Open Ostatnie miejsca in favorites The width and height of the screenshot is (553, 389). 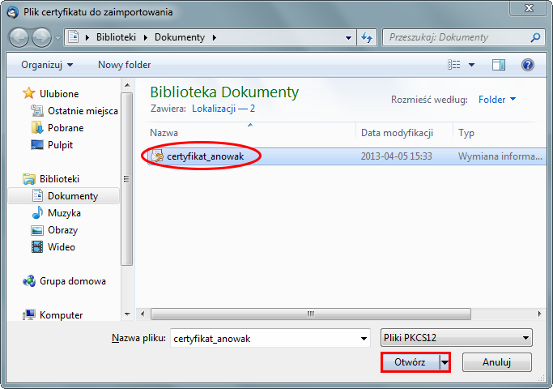click(x=83, y=111)
